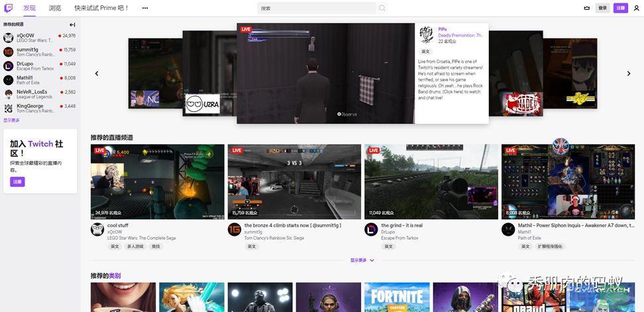Image resolution: width=644 pixels, height=312 pixels.
Task: Click summit1g avatar under stream card
Action: click(234, 229)
